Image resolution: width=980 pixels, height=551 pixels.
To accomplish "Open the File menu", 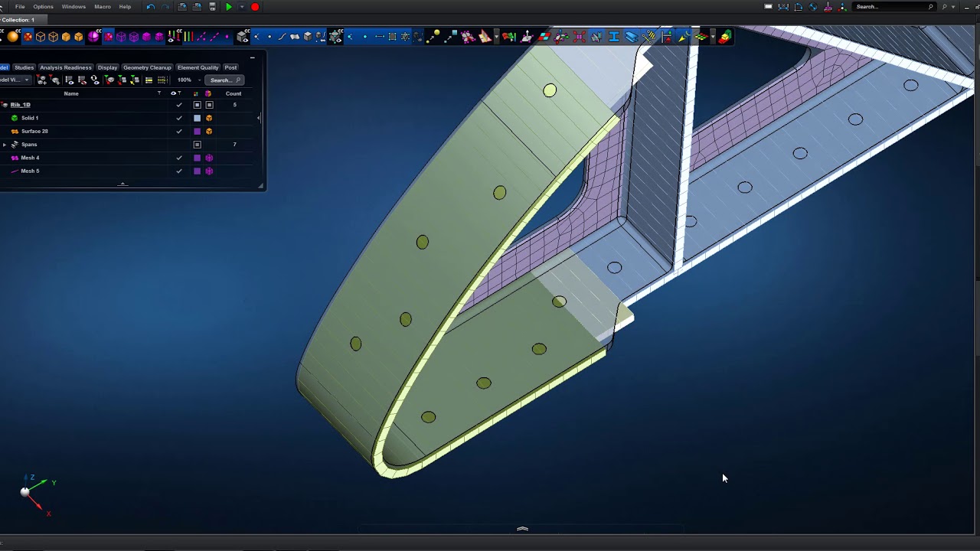I will pyautogui.click(x=20, y=7).
